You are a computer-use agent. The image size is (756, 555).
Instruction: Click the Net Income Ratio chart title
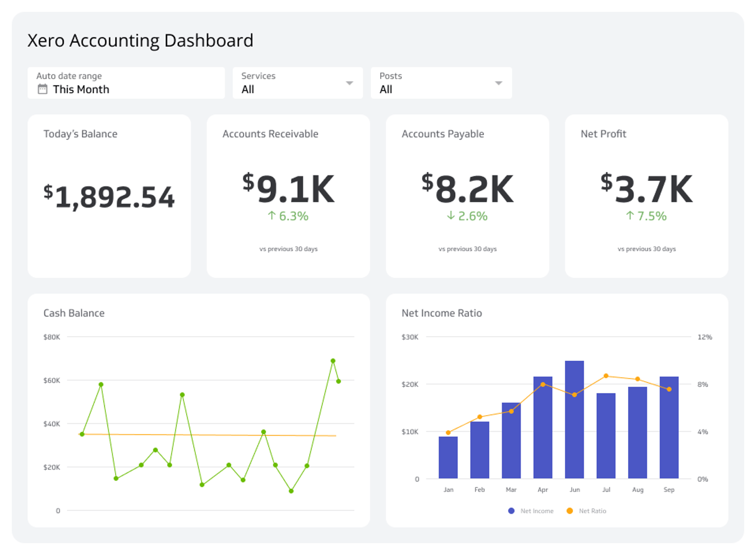[442, 313]
